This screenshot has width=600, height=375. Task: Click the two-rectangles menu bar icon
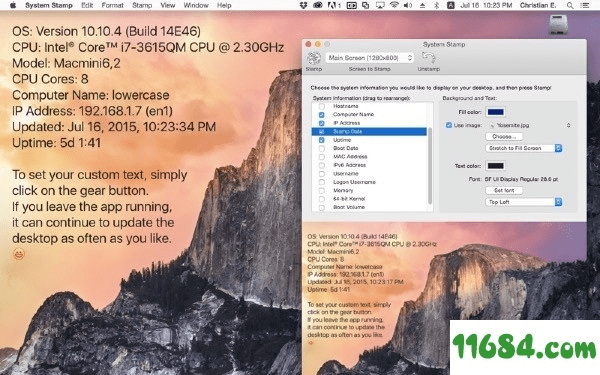351,5
